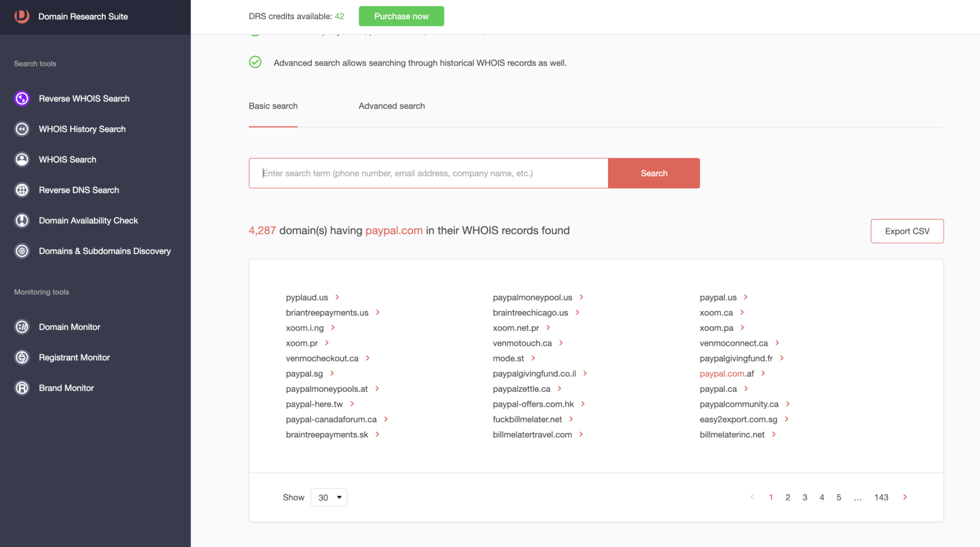Image resolution: width=980 pixels, height=547 pixels.
Task: Click the chevron next to mode.st
Action: [533, 358]
